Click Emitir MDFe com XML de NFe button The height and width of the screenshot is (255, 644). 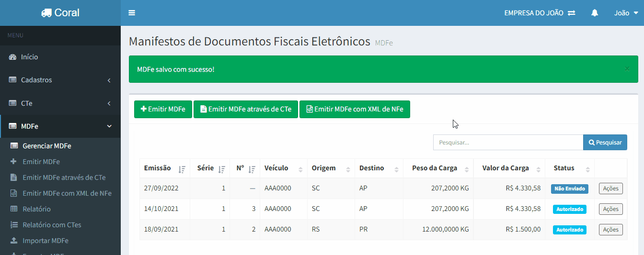(x=355, y=109)
